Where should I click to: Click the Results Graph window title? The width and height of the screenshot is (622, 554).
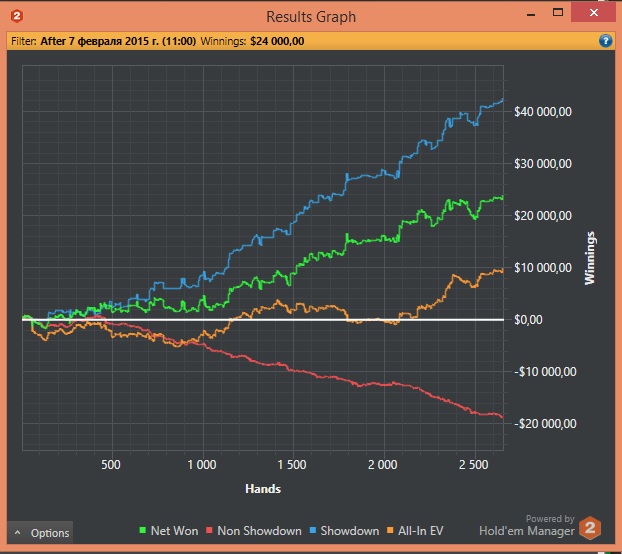pyautogui.click(x=311, y=17)
